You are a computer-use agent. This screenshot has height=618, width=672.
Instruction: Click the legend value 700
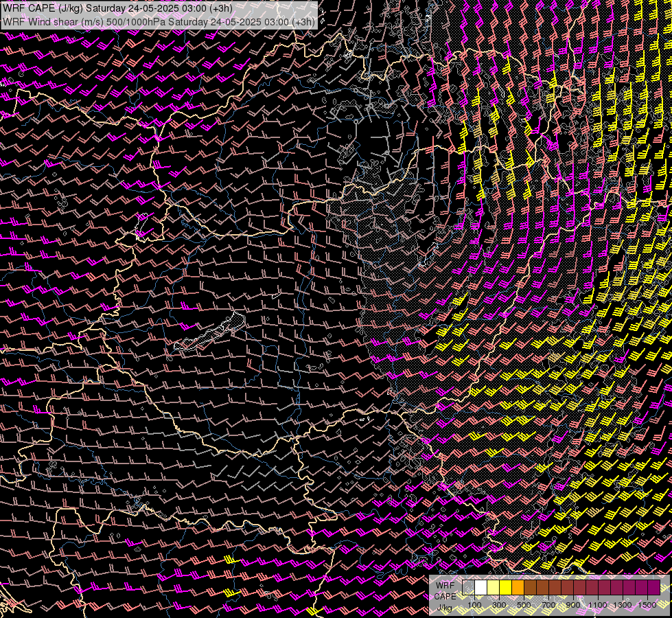(x=548, y=605)
